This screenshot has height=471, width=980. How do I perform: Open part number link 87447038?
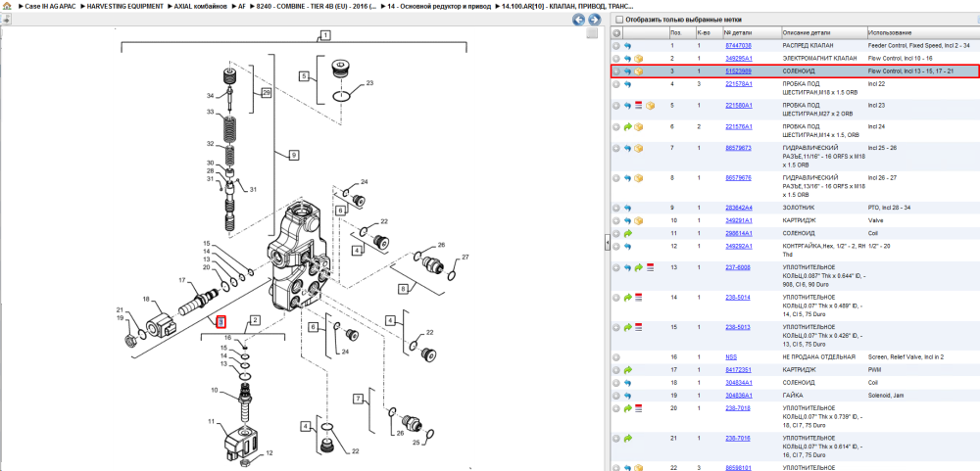pos(738,46)
